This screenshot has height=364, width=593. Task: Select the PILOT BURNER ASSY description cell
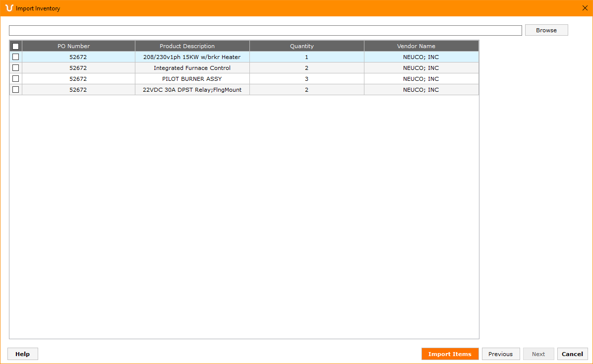[x=192, y=79]
